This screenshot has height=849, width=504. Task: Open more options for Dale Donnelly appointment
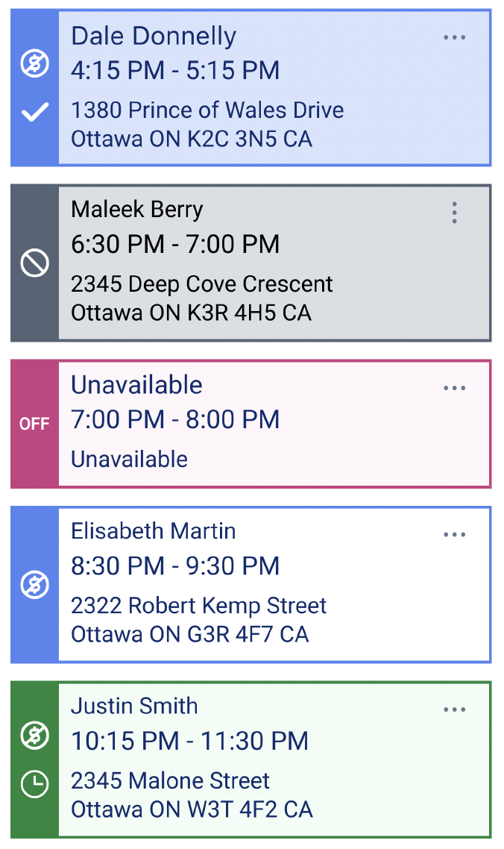pos(454,37)
